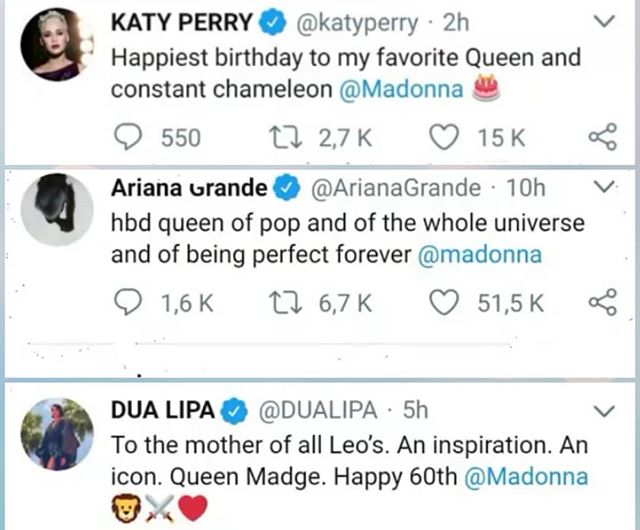Open @Madonna mention in Dua Lipa's tweet
The width and height of the screenshot is (640, 530).
[x=524, y=475]
